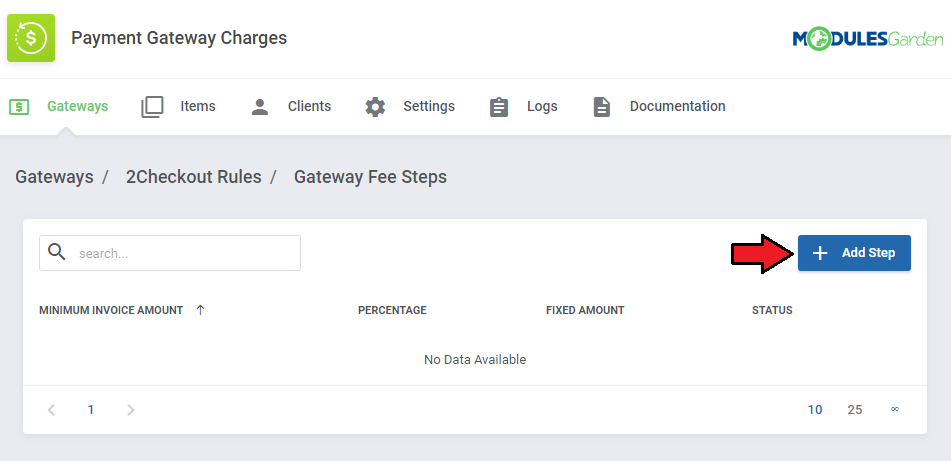This screenshot has height=461, width=951.
Task: Sort by the Status column header
Action: click(772, 310)
